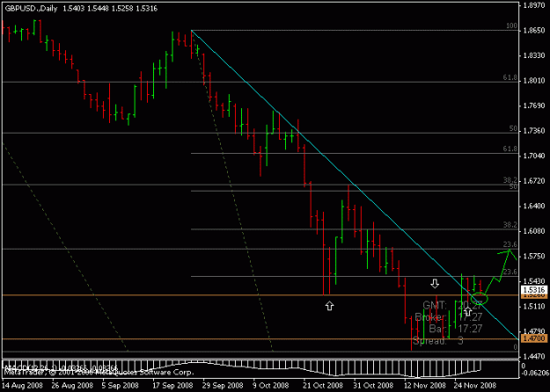Click the 14 Aug 2008 date label
Screen dimensions: 550x392
(23, 385)
